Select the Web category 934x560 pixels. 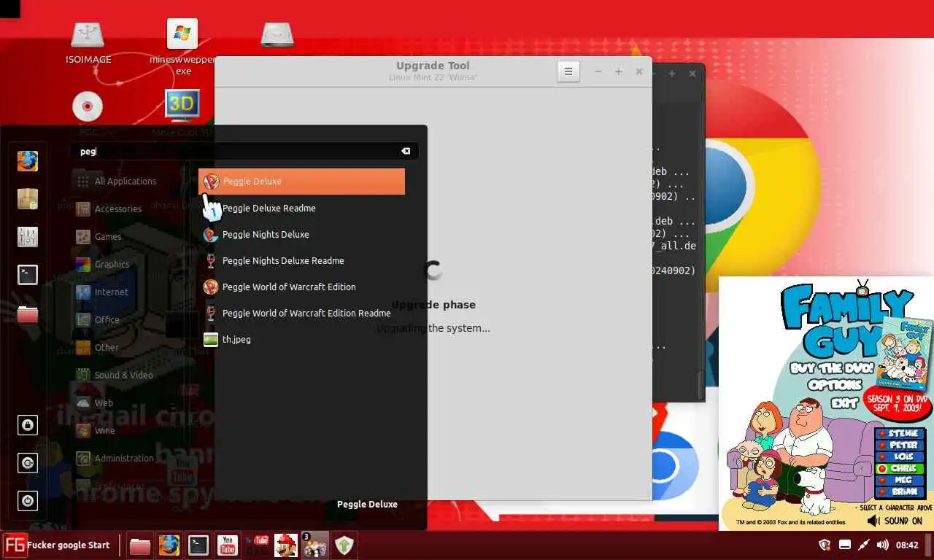(126, 402)
